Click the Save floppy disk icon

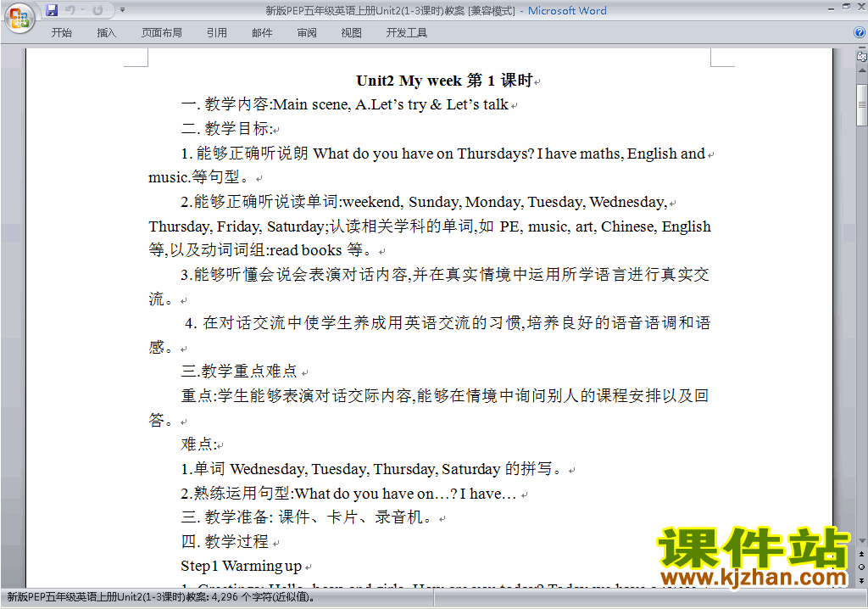tap(52, 10)
